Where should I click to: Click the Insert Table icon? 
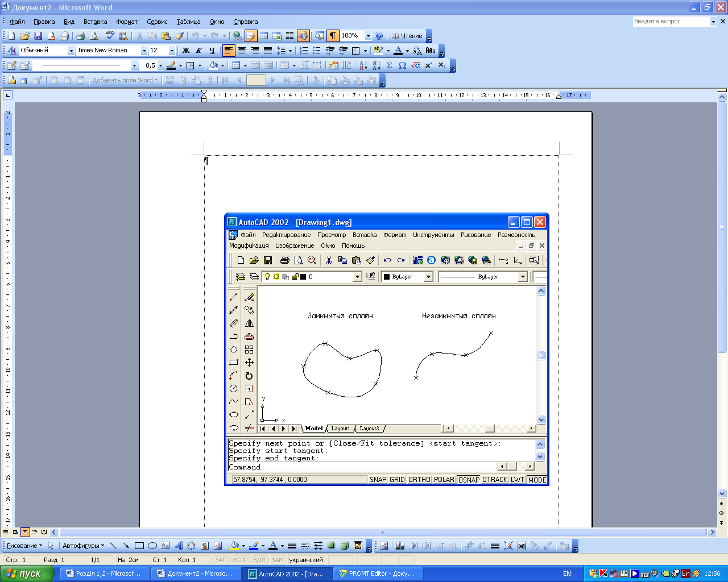click(264, 36)
